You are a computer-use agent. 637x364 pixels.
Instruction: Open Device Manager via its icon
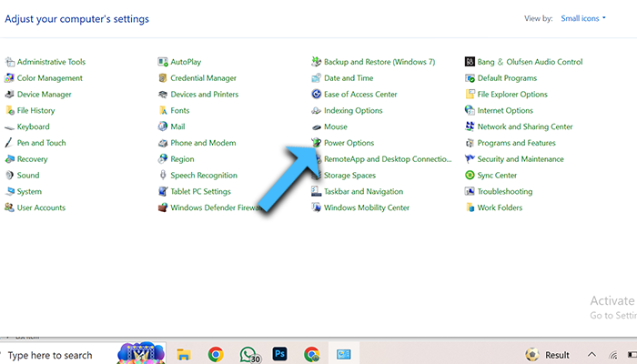[x=9, y=95]
